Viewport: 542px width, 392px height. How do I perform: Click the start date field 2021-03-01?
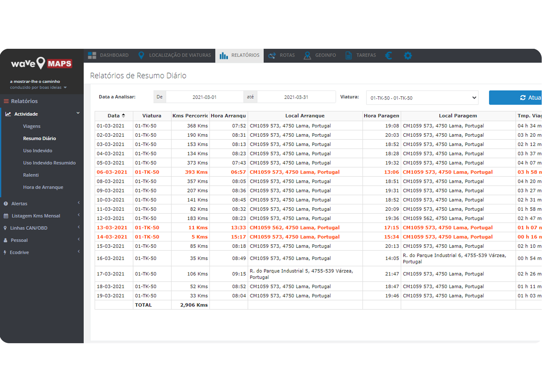coord(204,97)
